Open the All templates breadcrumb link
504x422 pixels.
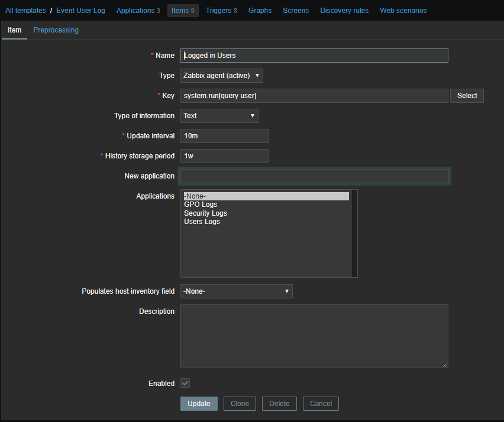[25, 11]
